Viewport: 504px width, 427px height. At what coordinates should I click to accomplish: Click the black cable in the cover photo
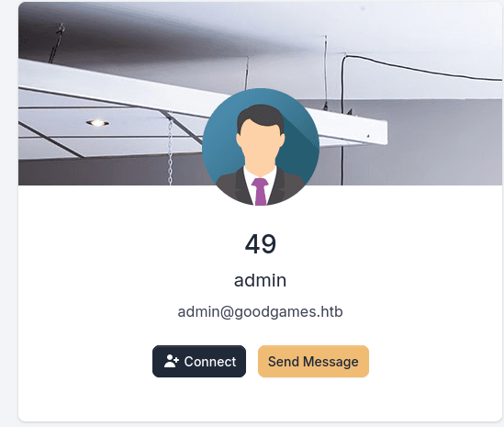click(x=418, y=68)
